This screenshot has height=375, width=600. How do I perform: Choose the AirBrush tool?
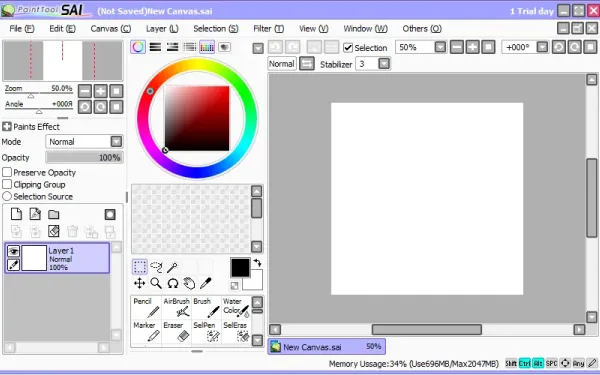tap(176, 307)
